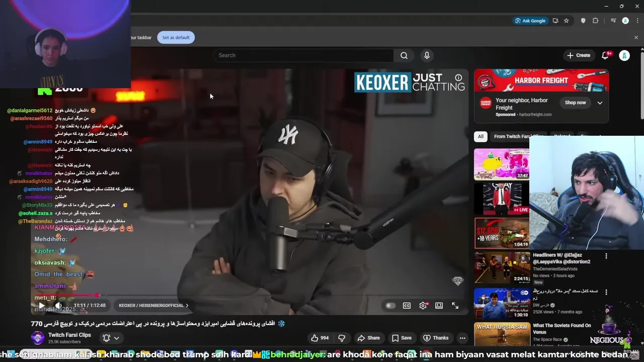Dislike the video
Viewport: 644px width, 362px height.
coord(342,338)
